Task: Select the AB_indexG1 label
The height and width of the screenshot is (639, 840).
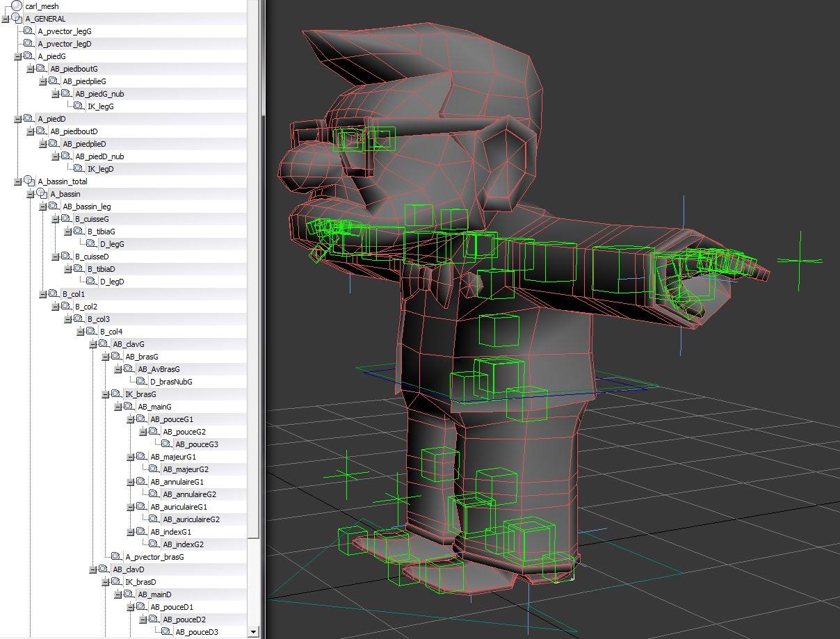Action: pos(170,532)
